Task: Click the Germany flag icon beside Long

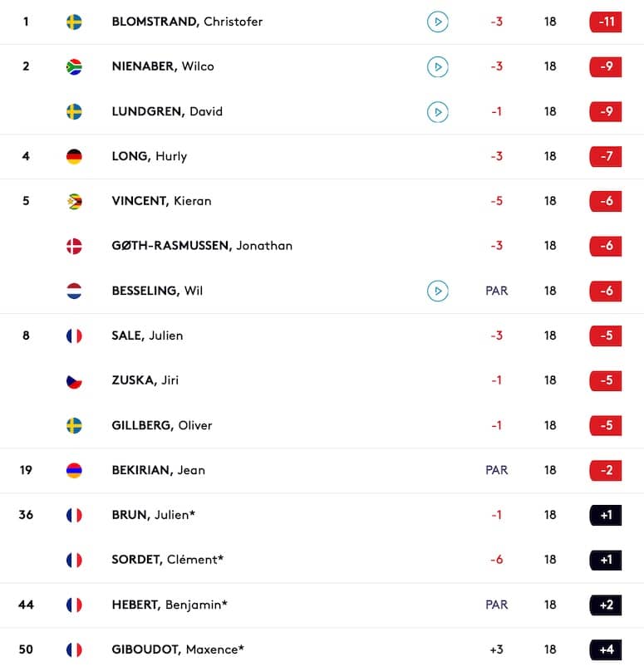Action: (x=74, y=156)
